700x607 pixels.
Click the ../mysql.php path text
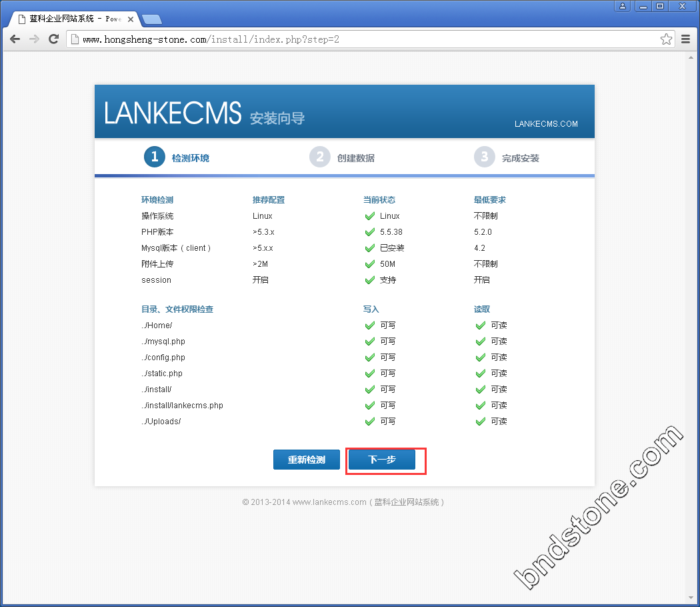pos(163,342)
